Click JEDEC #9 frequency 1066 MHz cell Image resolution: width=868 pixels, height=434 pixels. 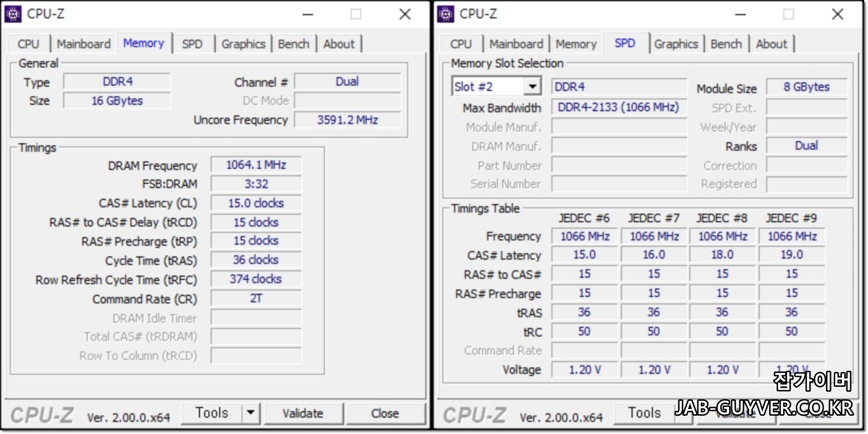(792, 237)
